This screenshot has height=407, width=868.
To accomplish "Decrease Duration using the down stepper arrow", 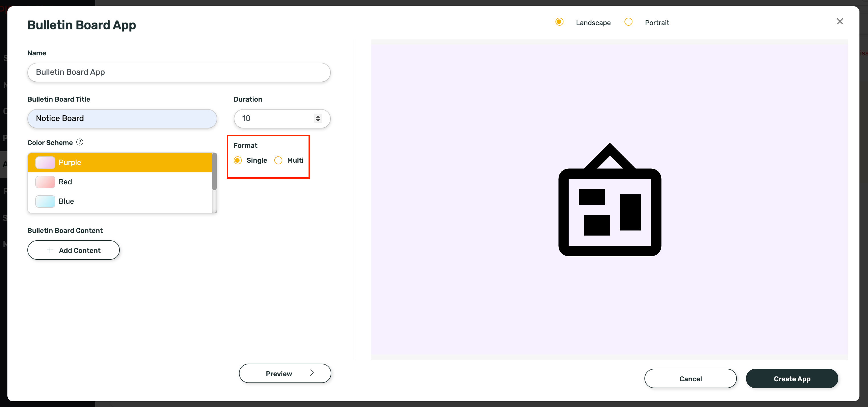I will pos(318,121).
